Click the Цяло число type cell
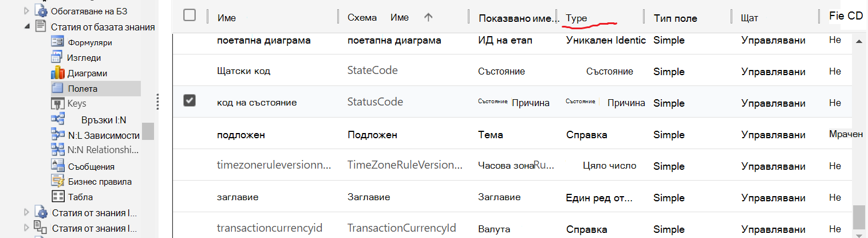 click(x=609, y=165)
